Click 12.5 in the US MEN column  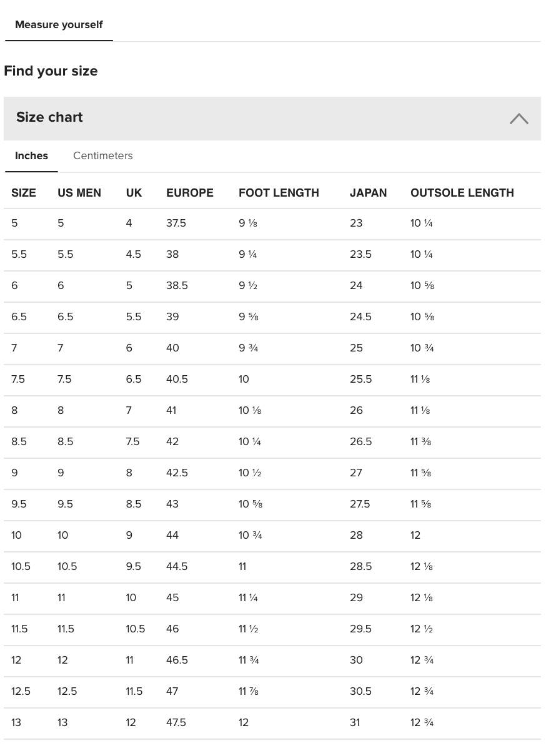[x=67, y=692]
